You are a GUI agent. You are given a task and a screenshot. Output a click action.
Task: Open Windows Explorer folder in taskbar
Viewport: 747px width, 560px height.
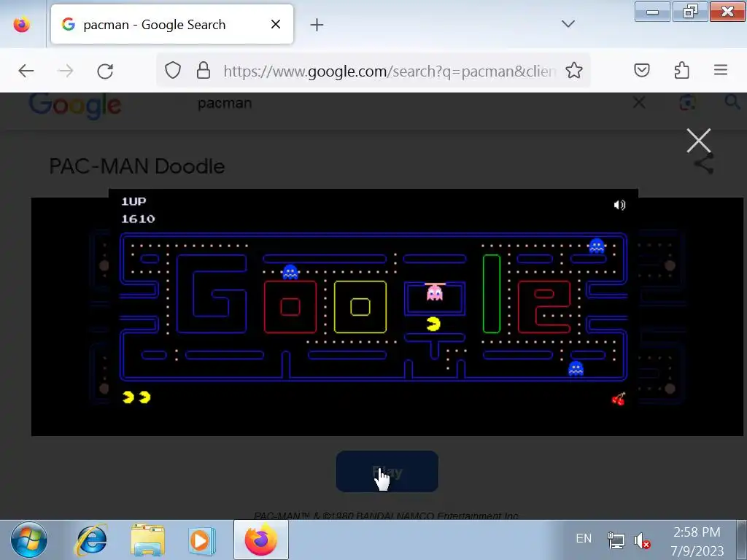pos(147,540)
